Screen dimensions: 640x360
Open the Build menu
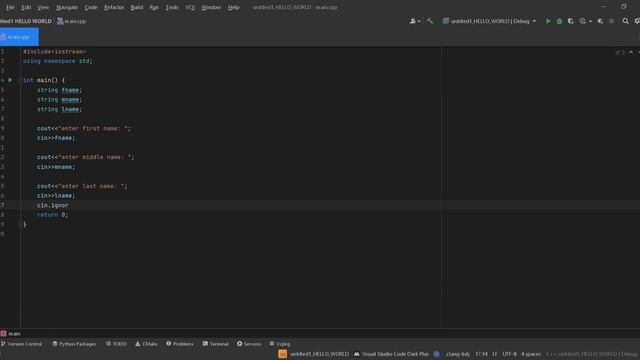point(137,7)
